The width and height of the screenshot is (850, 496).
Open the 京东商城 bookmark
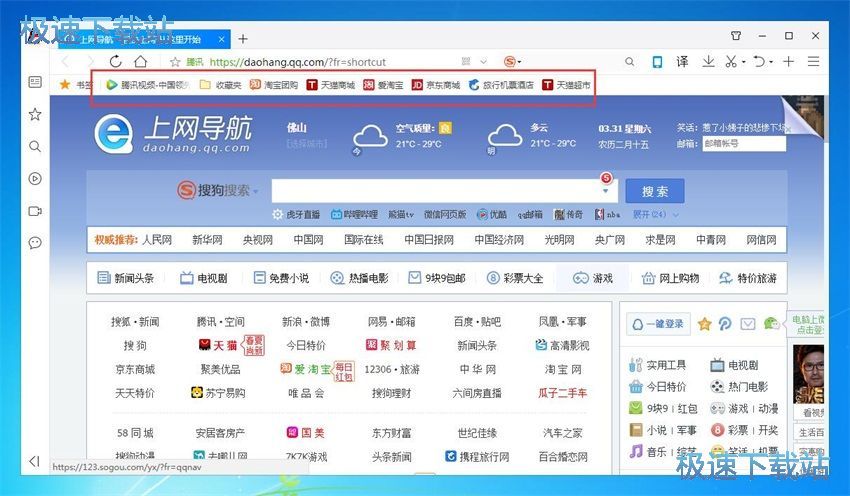(x=436, y=85)
